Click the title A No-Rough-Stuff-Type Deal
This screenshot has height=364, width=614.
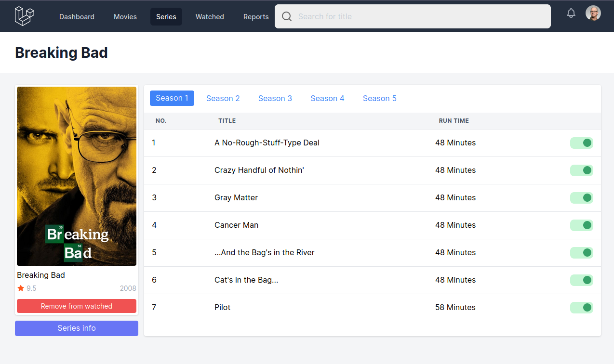coord(267,143)
